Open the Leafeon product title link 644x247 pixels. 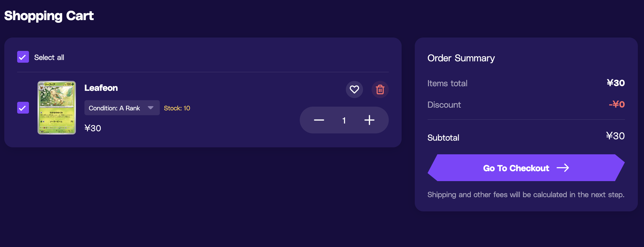[x=101, y=88]
